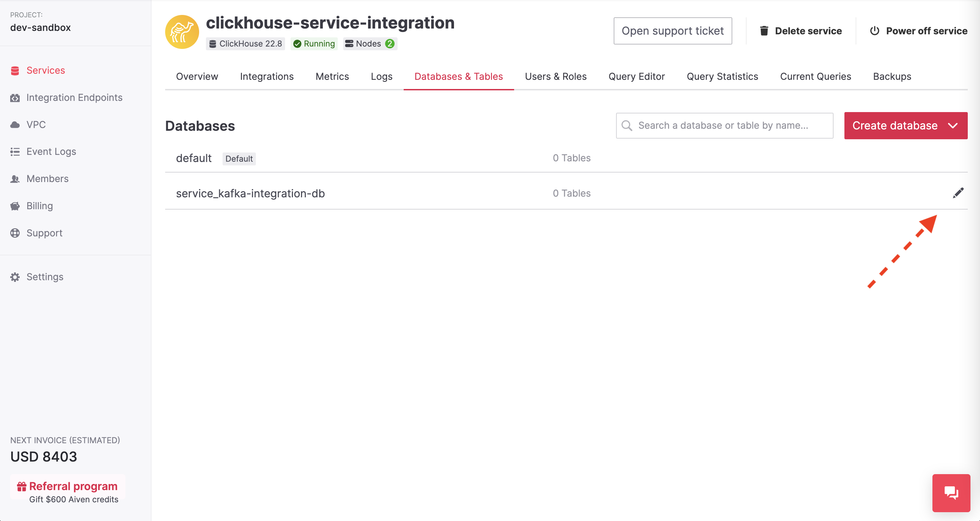Open the Current Queries tab
The image size is (980, 521).
click(x=815, y=76)
